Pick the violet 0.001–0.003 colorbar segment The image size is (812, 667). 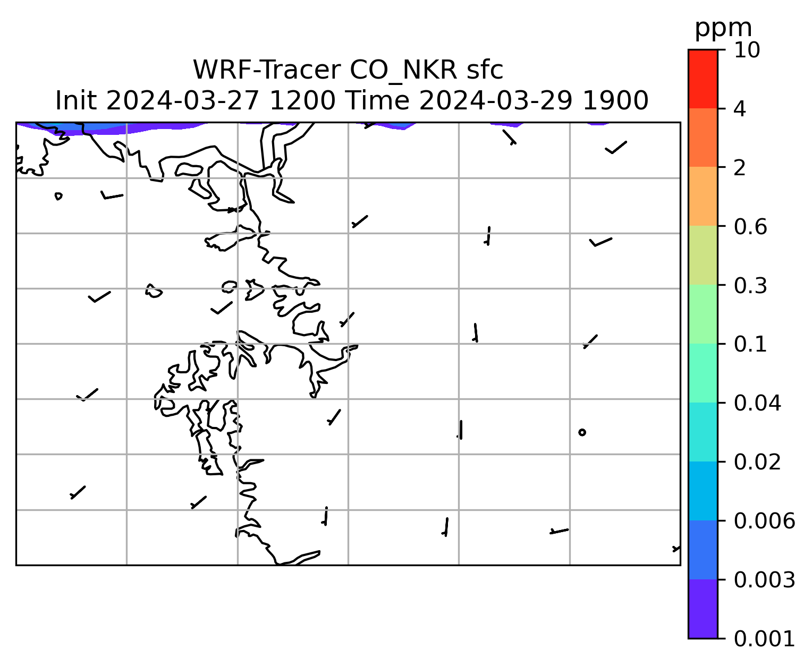coord(703,608)
